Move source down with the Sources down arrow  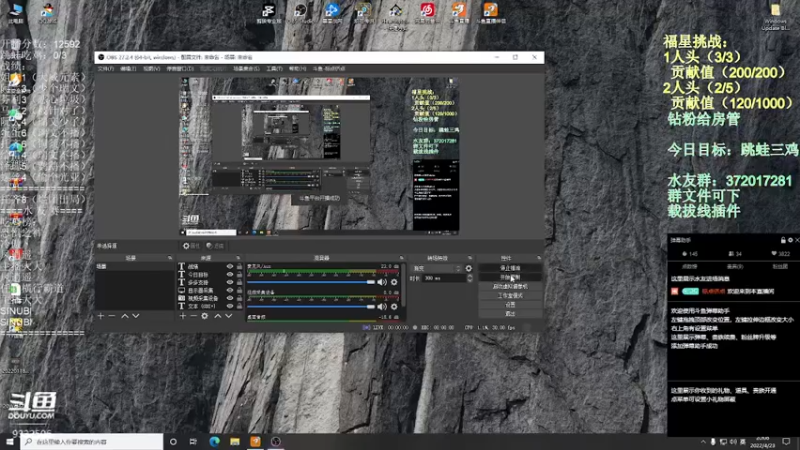(x=229, y=316)
